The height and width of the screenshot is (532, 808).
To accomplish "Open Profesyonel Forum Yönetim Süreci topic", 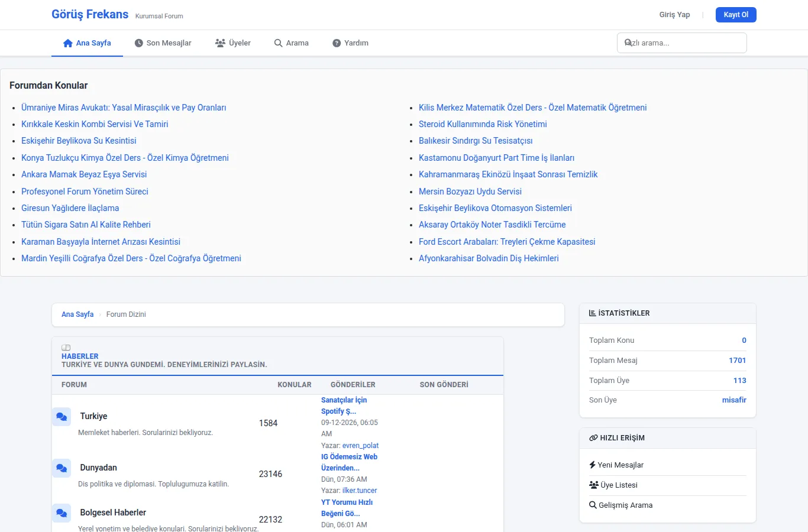I will tap(85, 192).
